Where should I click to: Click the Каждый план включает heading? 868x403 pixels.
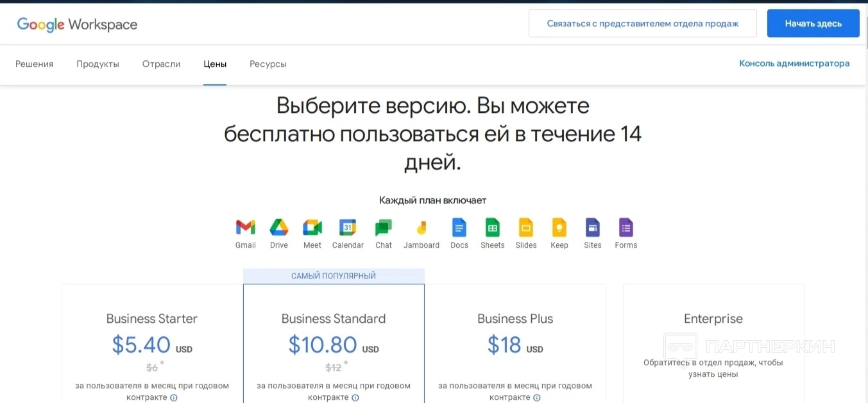point(433,200)
